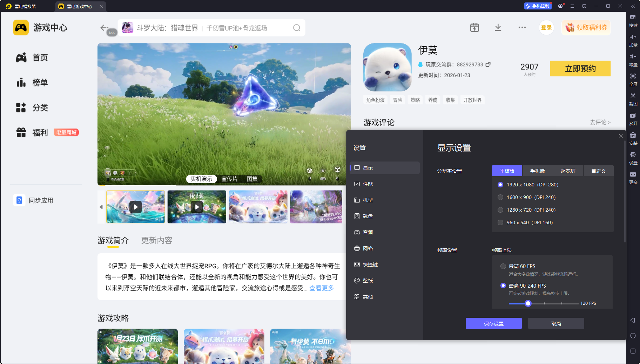This screenshot has height=364, width=640.
Task: Click the game search input field
Action: point(211,28)
